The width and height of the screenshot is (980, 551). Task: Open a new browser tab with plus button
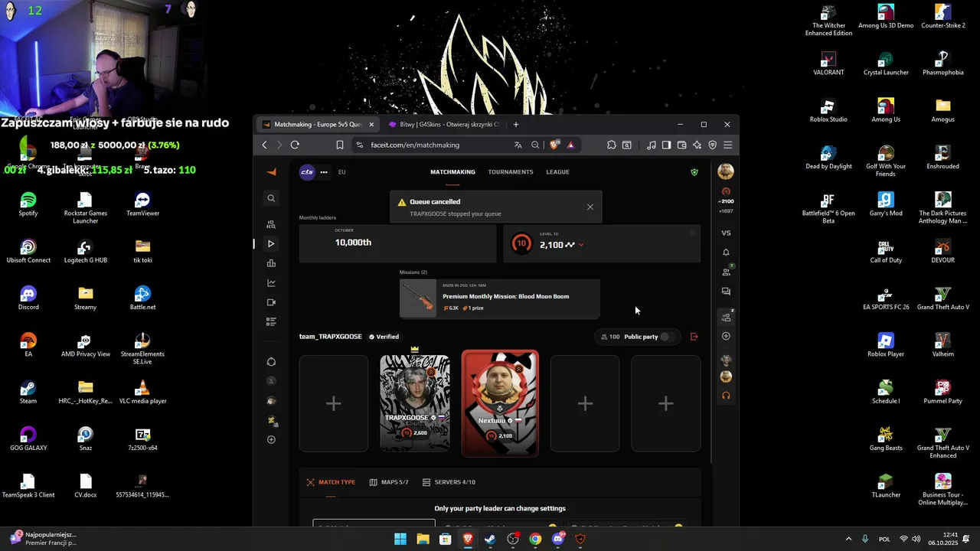(x=516, y=124)
